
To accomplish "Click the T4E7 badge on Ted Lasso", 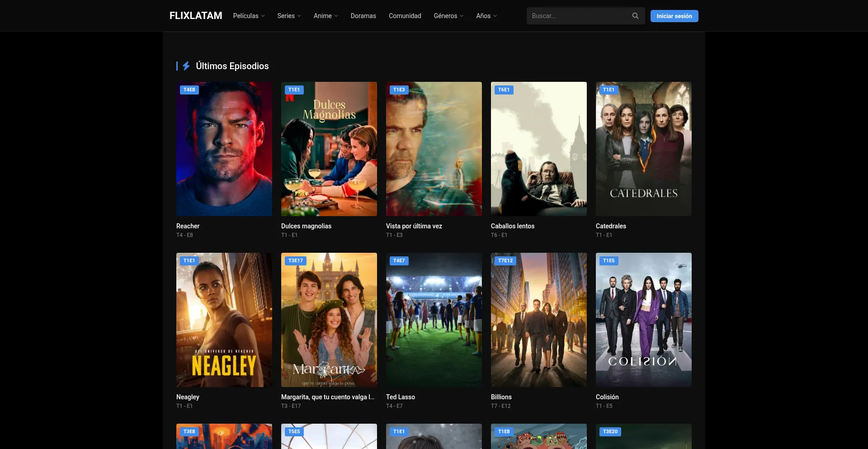I will click(399, 261).
